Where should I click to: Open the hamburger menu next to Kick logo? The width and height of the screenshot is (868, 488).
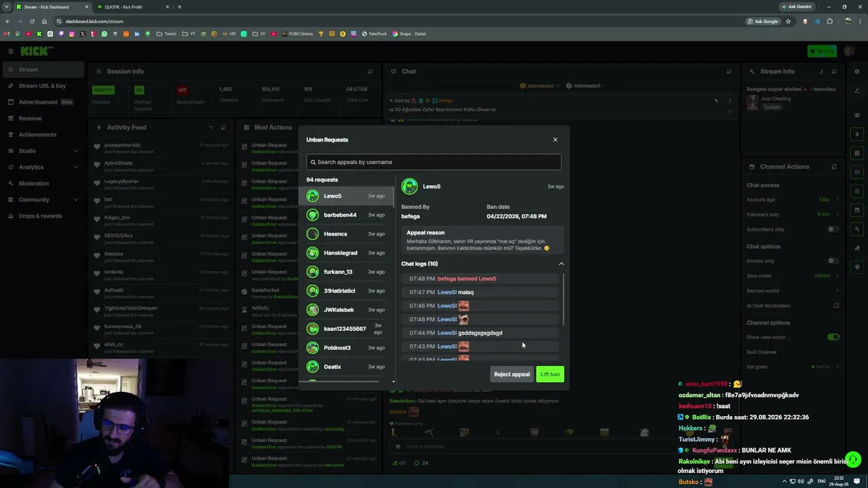(11, 51)
